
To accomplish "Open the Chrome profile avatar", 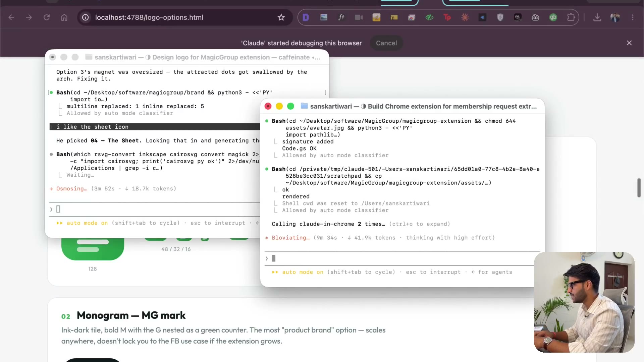I will 615,17.
